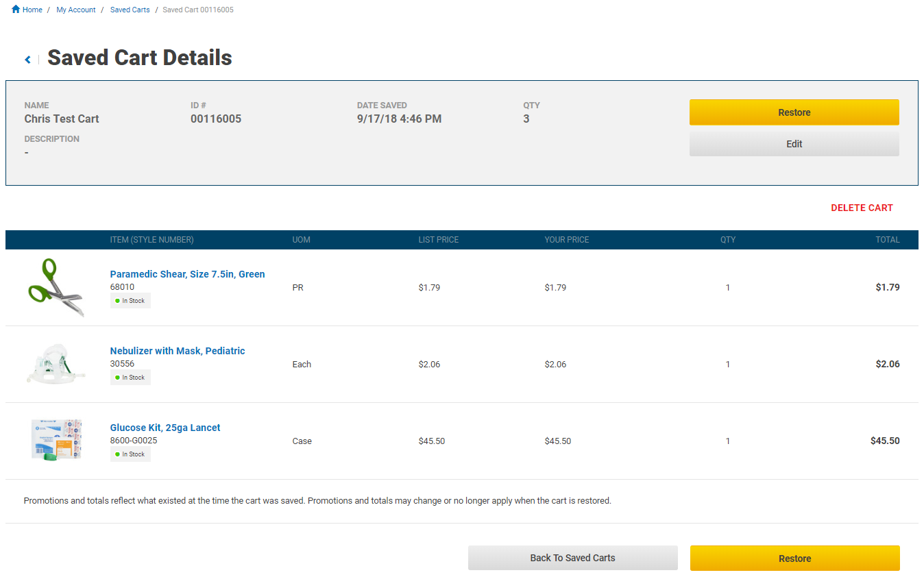The height and width of the screenshot is (577, 924).
Task: Click the Edit button
Action: click(794, 144)
